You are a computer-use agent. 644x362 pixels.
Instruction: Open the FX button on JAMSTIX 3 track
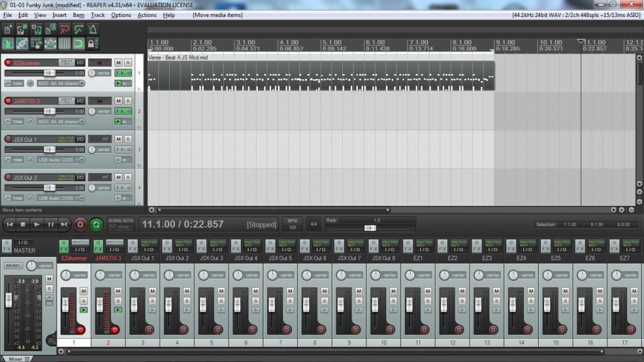point(119,111)
